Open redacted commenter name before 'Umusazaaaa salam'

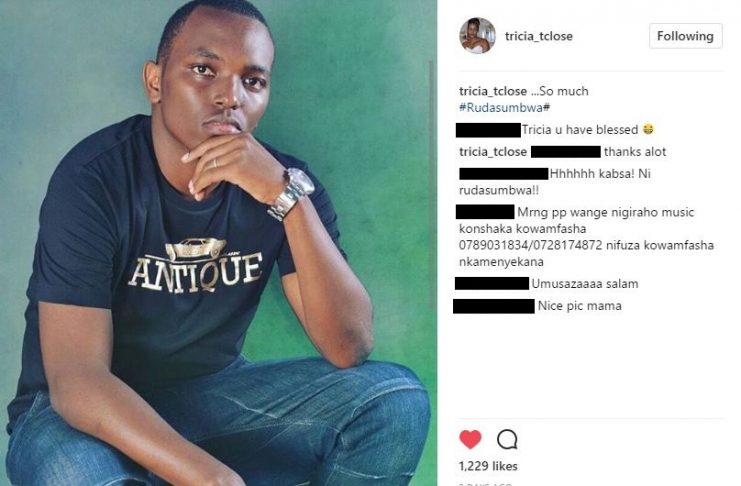click(492, 283)
